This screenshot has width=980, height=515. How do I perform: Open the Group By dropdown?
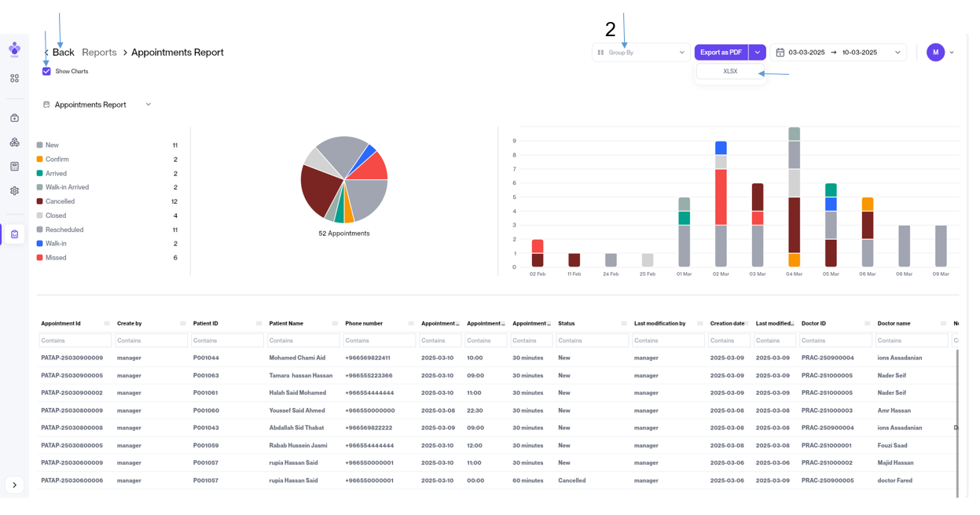click(640, 53)
